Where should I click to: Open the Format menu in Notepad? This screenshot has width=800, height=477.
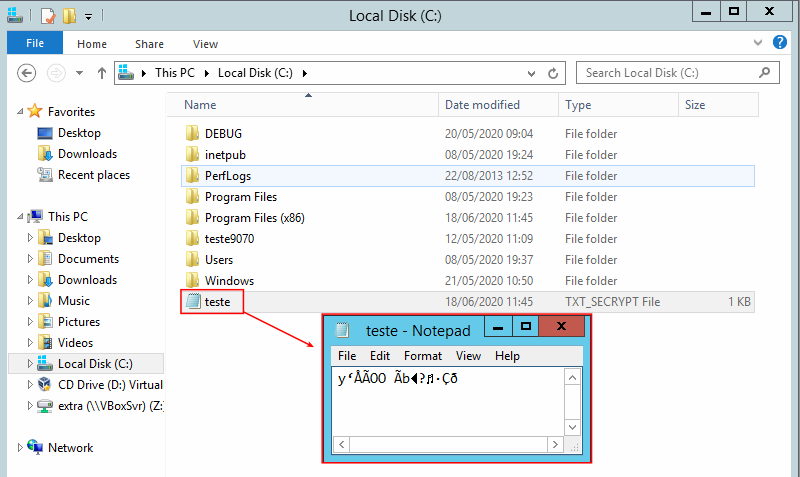pyautogui.click(x=422, y=356)
